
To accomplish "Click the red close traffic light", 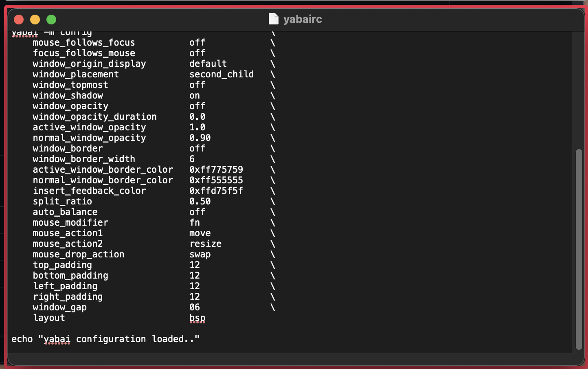I will (18, 19).
